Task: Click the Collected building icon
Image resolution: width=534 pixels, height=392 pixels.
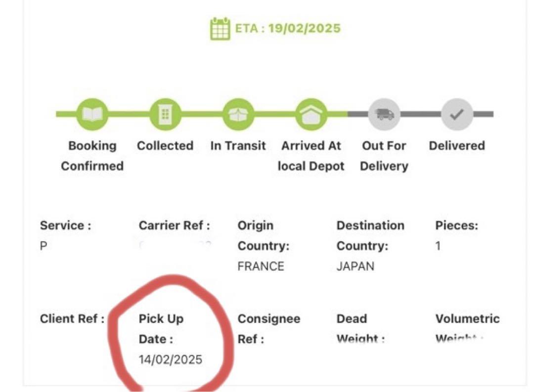Action: click(165, 114)
